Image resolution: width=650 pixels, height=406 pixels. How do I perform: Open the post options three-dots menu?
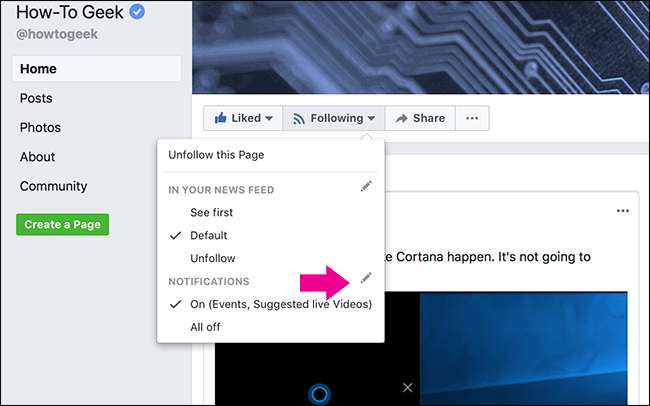[x=623, y=211]
